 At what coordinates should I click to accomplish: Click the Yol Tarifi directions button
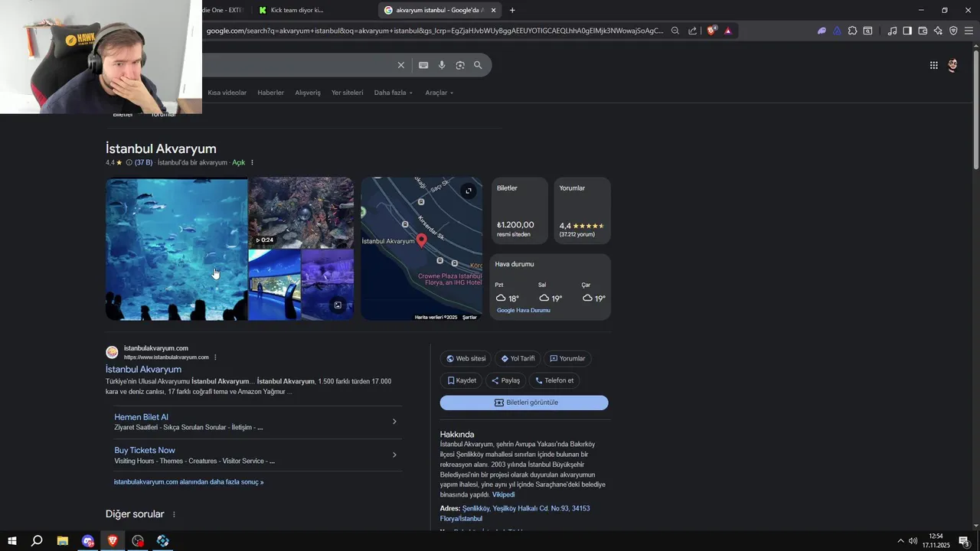point(518,358)
